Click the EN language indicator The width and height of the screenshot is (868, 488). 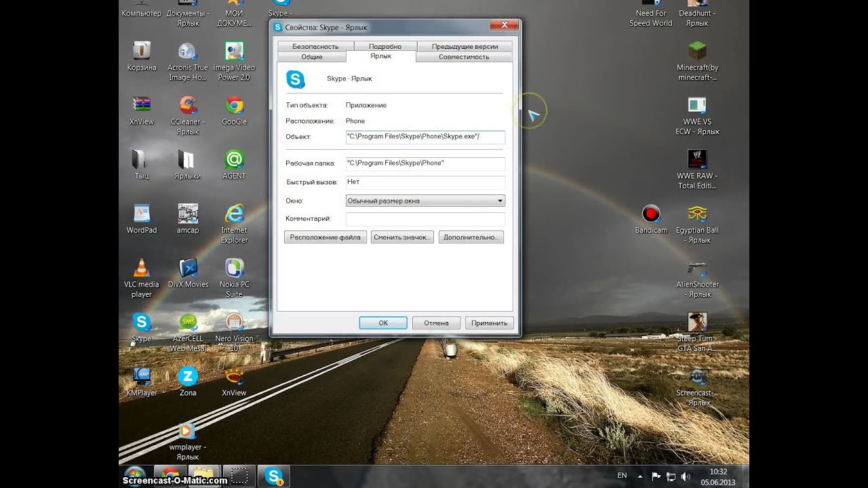pyautogui.click(x=622, y=476)
